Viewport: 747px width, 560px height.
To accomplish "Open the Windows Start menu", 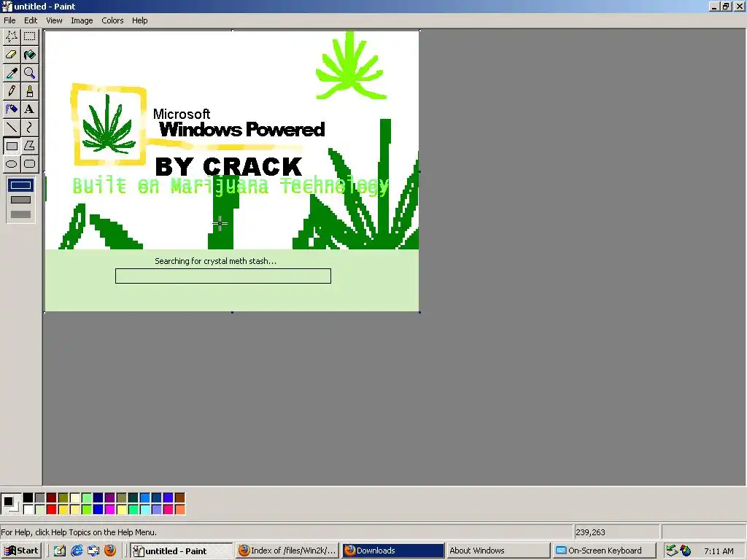I will (x=21, y=551).
